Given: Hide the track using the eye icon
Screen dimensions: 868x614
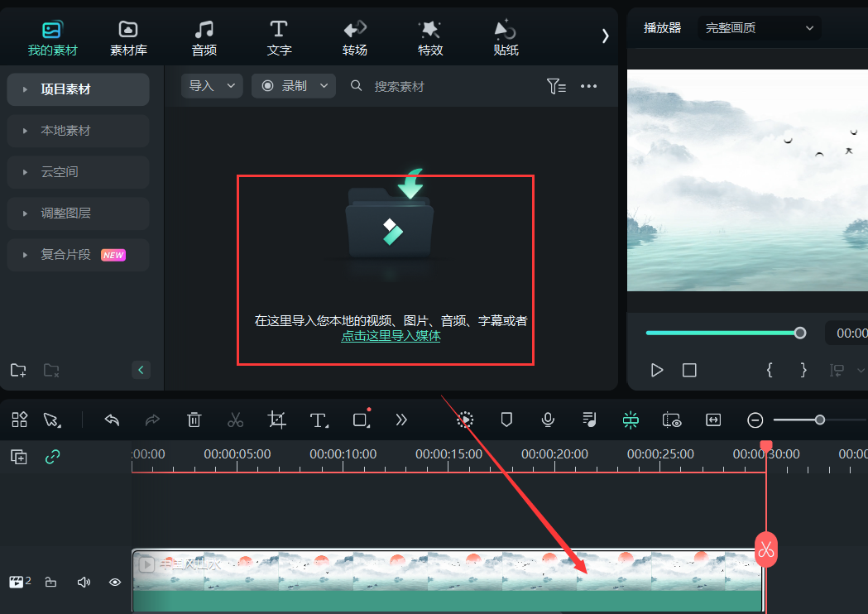Looking at the screenshot, I should tap(114, 582).
